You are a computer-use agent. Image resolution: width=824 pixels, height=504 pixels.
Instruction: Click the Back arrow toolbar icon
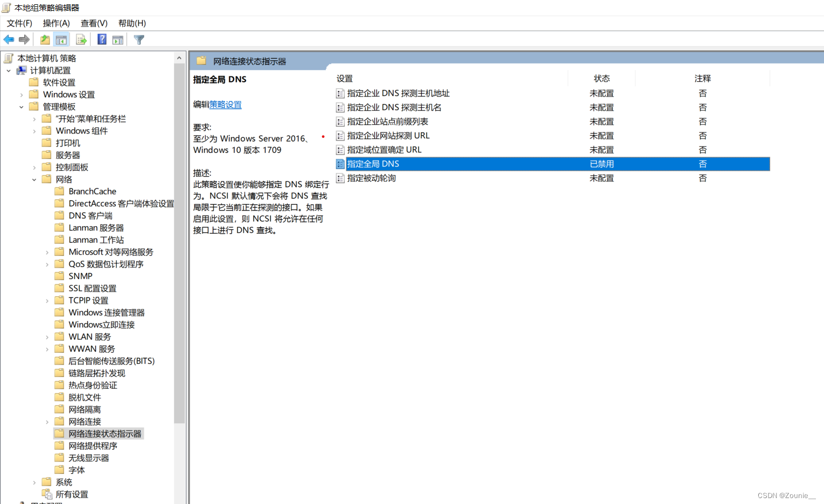[9, 39]
